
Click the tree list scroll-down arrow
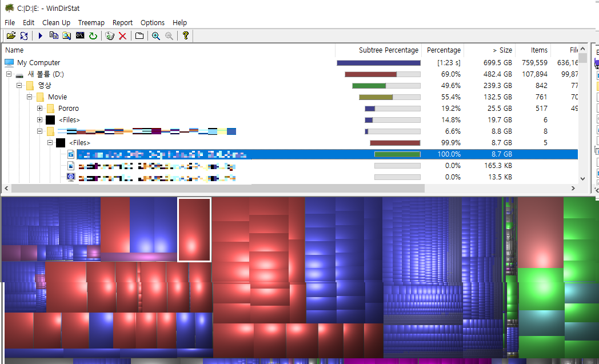(x=582, y=178)
